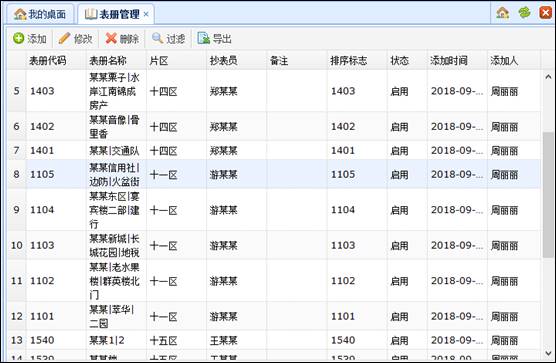Click the 导出 (export) button
Image resolution: width=556 pixels, height=363 pixels.
215,38
